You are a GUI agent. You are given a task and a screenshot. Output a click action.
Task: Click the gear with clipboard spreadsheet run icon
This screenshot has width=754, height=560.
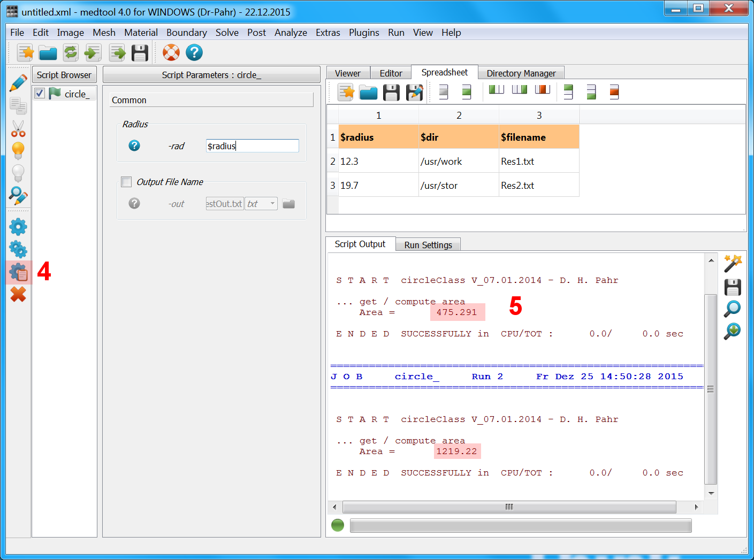pyautogui.click(x=19, y=272)
